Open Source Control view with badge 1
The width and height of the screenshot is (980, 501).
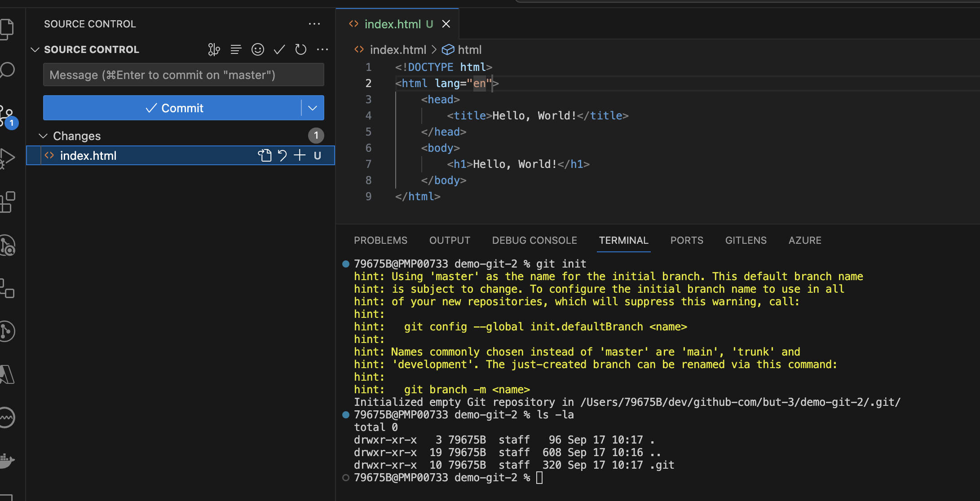coord(7,117)
